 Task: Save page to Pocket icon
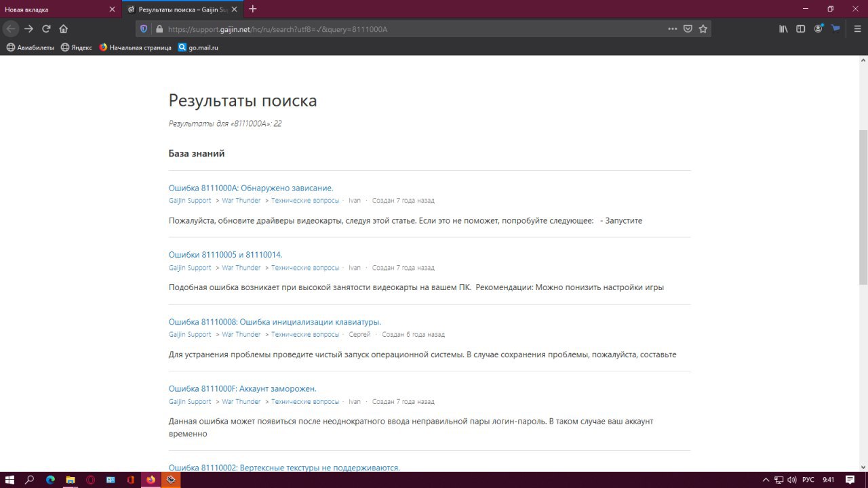[688, 29]
